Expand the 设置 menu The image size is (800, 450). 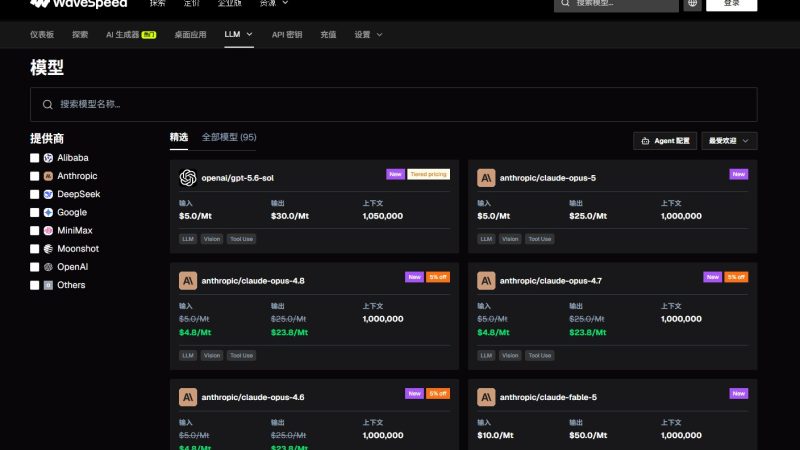click(368, 35)
